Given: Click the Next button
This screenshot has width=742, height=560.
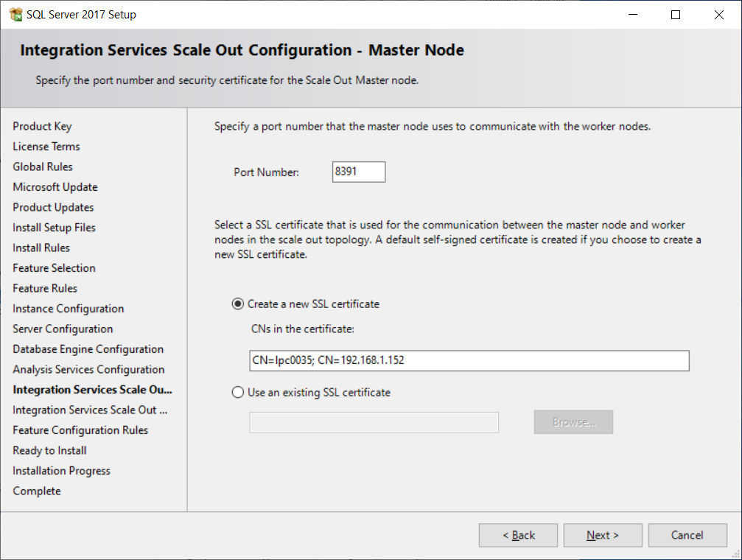Looking at the screenshot, I should 603,536.
